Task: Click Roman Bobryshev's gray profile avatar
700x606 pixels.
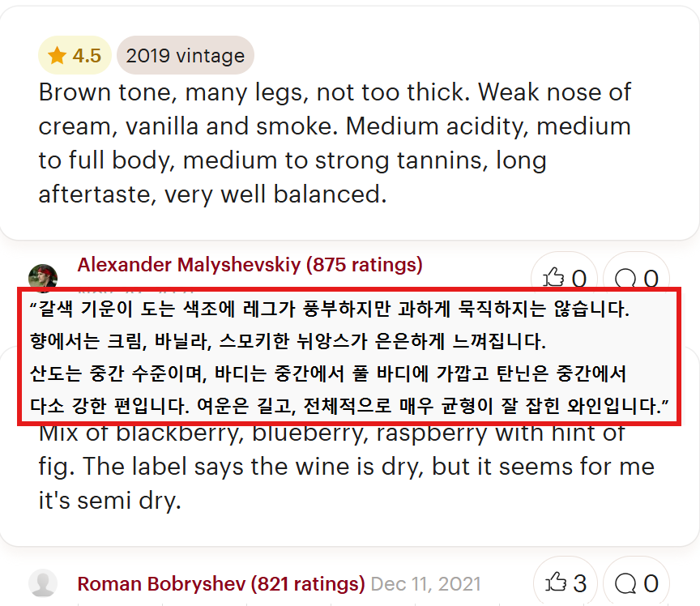Action: (x=43, y=583)
